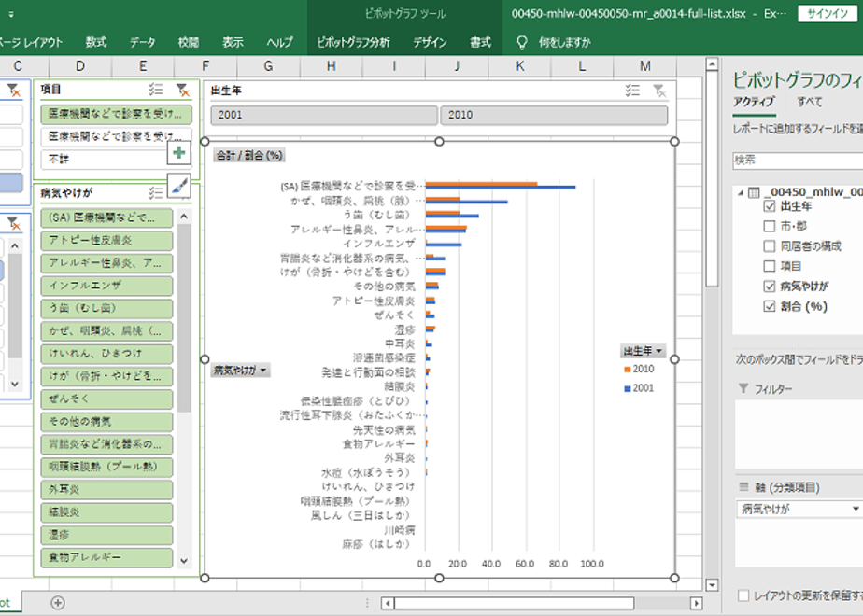Open chart elements plus button
This screenshot has width=863, height=616.
(179, 152)
